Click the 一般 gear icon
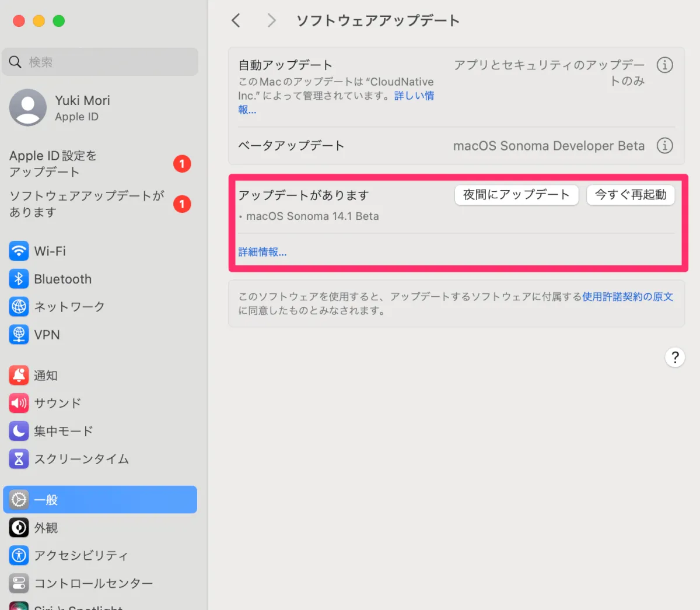 click(19, 500)
